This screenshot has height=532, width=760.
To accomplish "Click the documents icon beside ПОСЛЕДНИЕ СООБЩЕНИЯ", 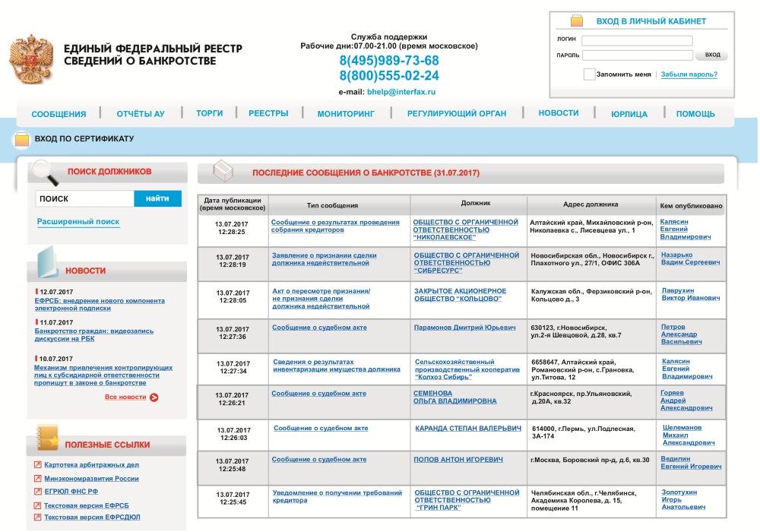I will click(x=223, y=172).
